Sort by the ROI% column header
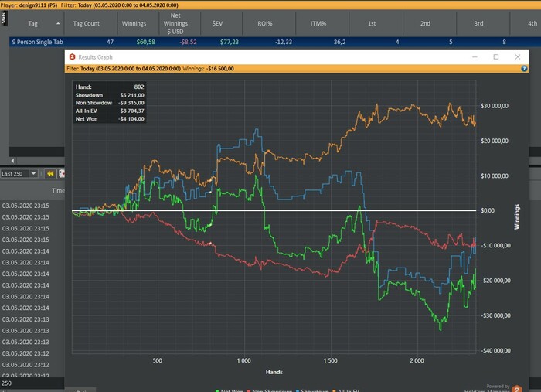The height and width of the screenshot is (392, 541). 265,23
